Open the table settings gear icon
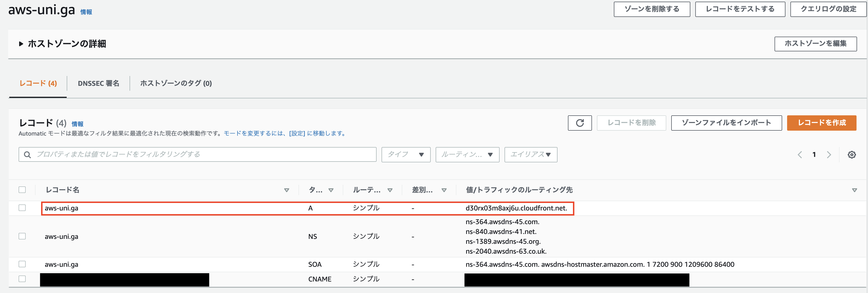This screenshot has width=868, height=293. [852, 154]
